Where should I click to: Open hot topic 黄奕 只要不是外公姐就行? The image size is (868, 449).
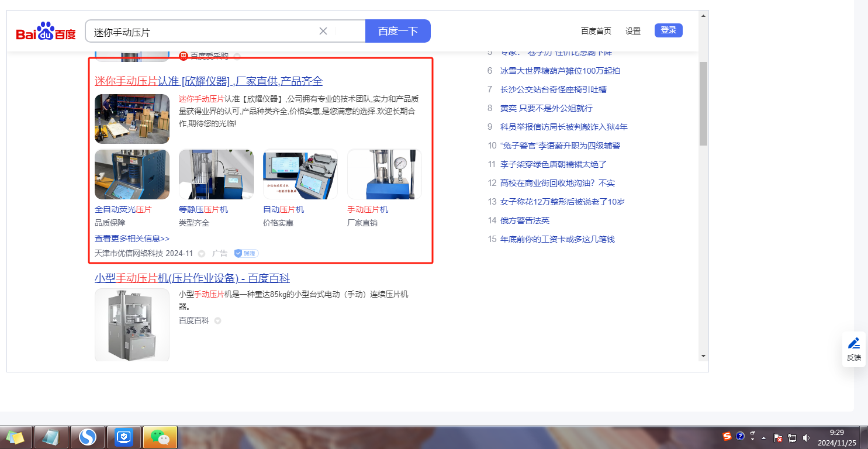(x=547, y=108)
